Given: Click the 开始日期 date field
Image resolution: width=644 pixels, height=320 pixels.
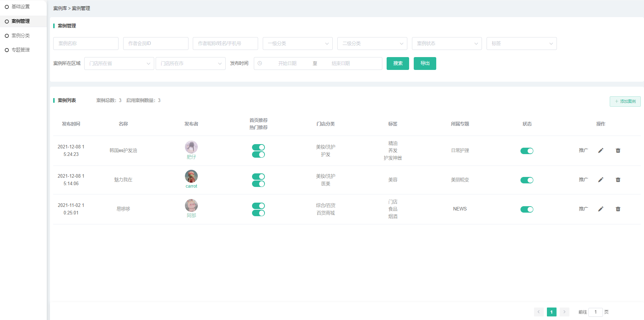Looking at the screenshot, I should tap(287, 64).
